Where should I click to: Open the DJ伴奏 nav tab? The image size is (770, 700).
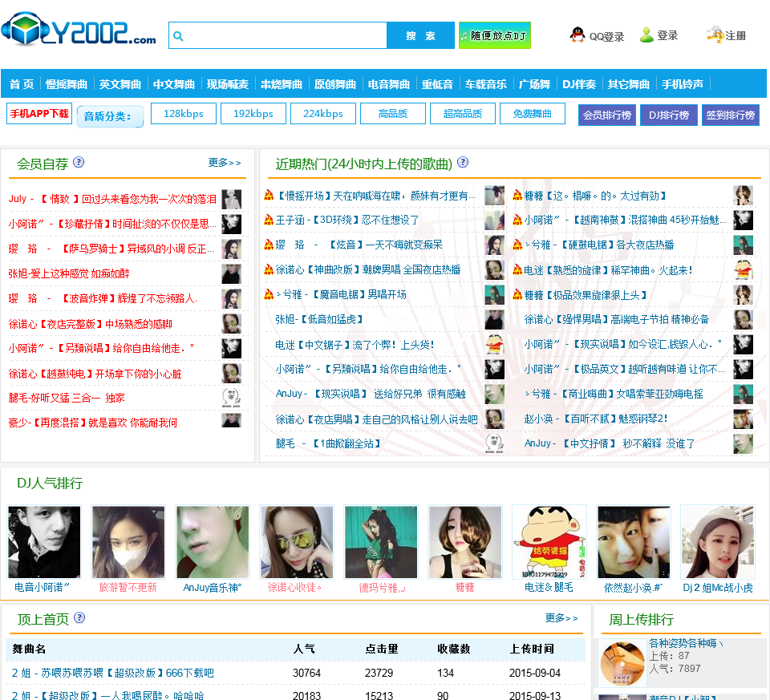[579, 84]
